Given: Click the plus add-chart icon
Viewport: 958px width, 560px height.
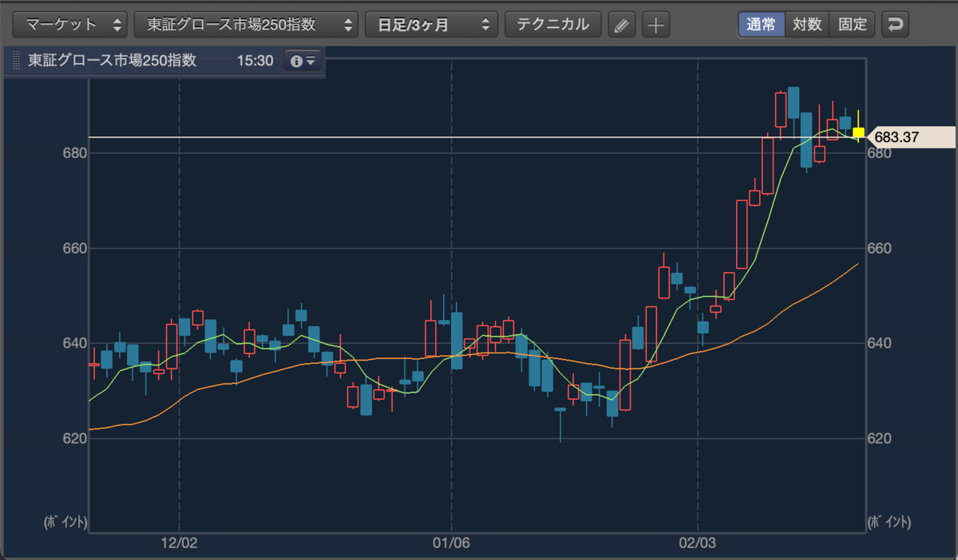Looking at the screenshot, I should click(655, 25).
